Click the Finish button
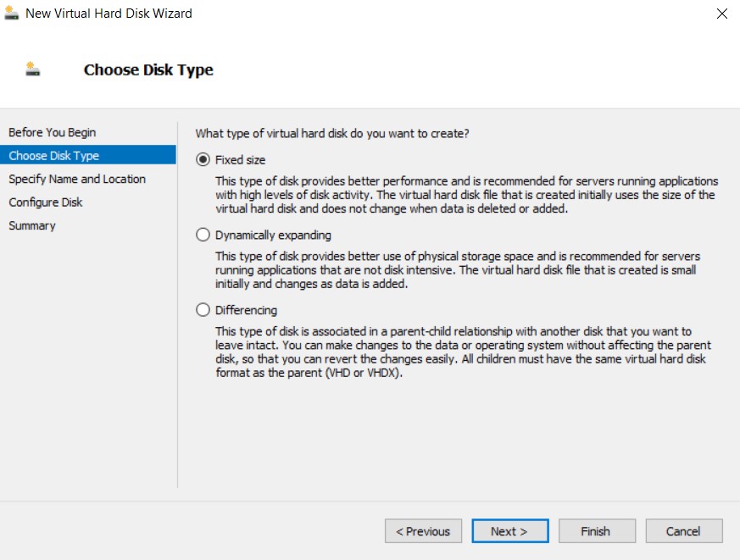The image size is (740, 560). (x=595, y=531)
